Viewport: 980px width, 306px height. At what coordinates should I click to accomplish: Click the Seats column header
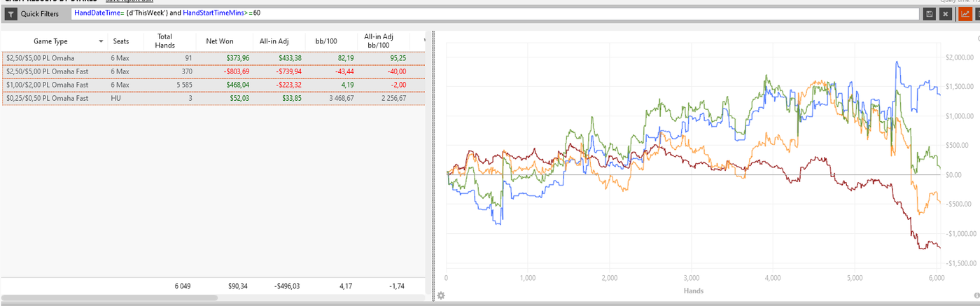(121, 41)
